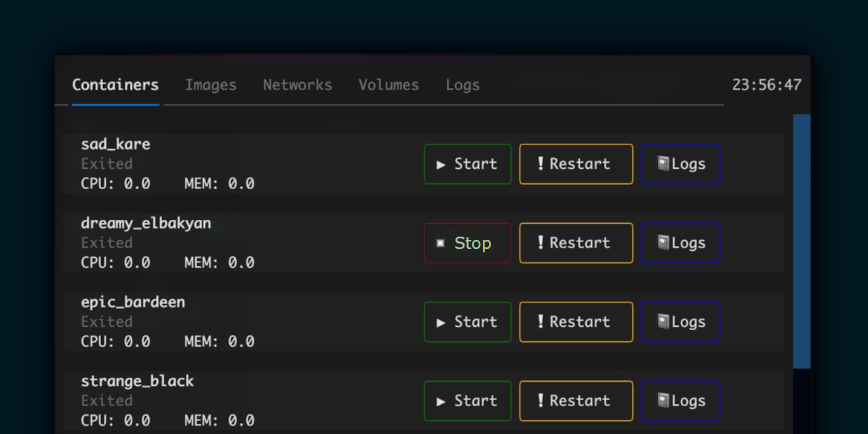
Task: Click the logs book icon for sad_kare
Action: (x=663, y=164)
